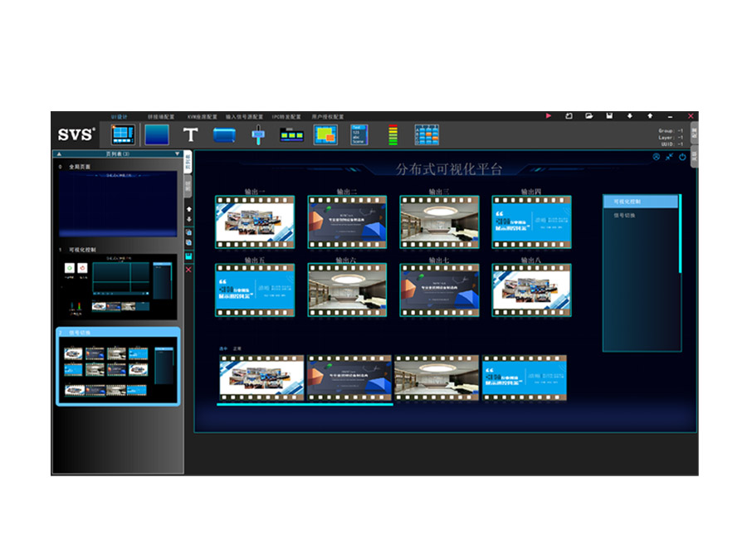Click the save floppy disk icon in title bar
This screenshot has height=560, width=747.
click(x=609, y=116)
